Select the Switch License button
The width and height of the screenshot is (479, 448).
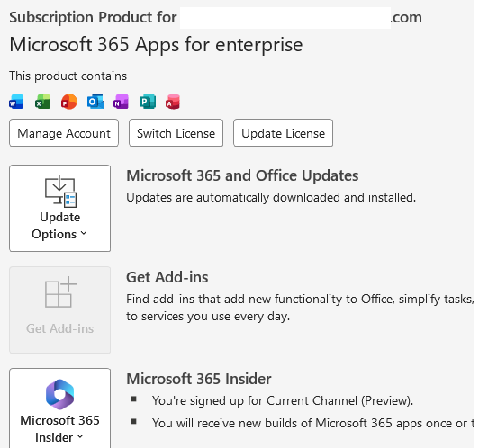pyautogui.click(x=176, y=133)
